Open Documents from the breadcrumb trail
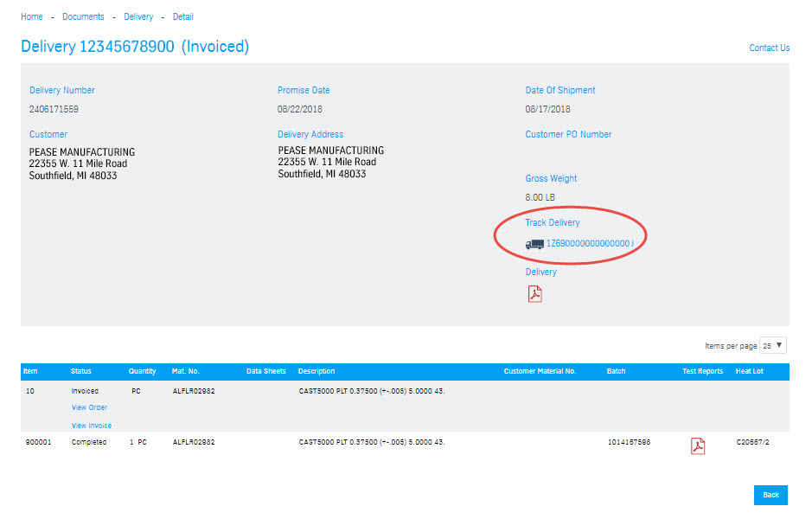 point(83,16)
